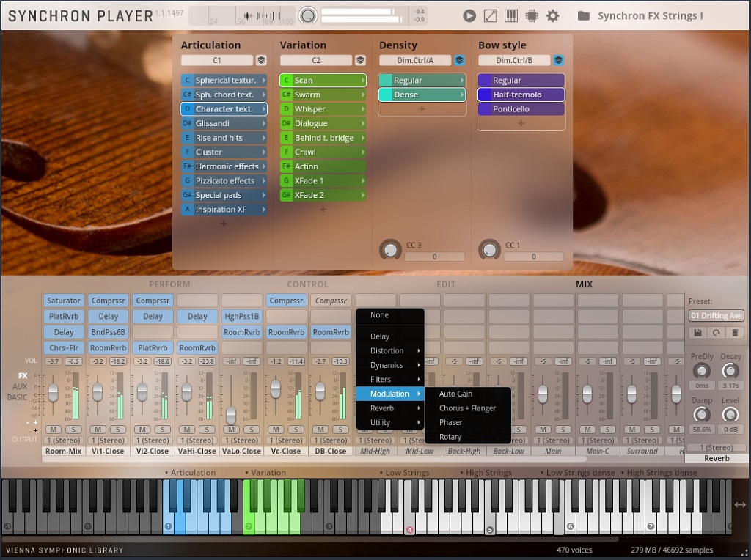Select Chorus + Flanger effect

469,408
